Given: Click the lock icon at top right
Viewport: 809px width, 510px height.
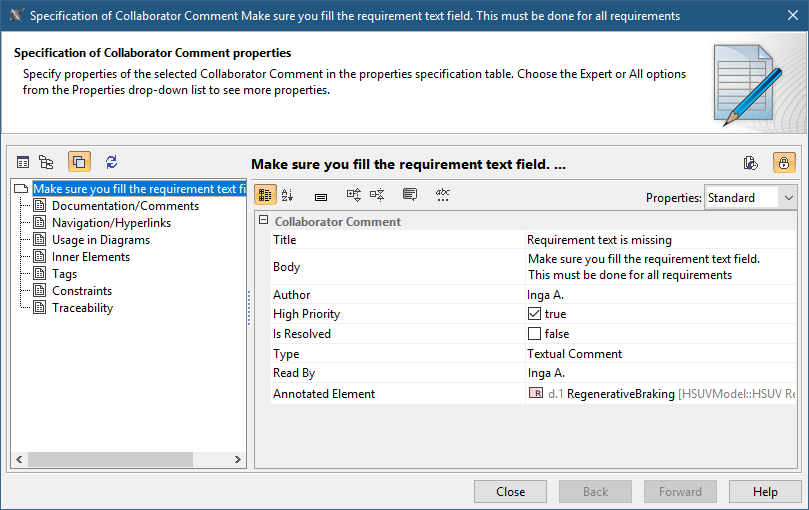Looking at the screenshot, I should coord(784,163).
